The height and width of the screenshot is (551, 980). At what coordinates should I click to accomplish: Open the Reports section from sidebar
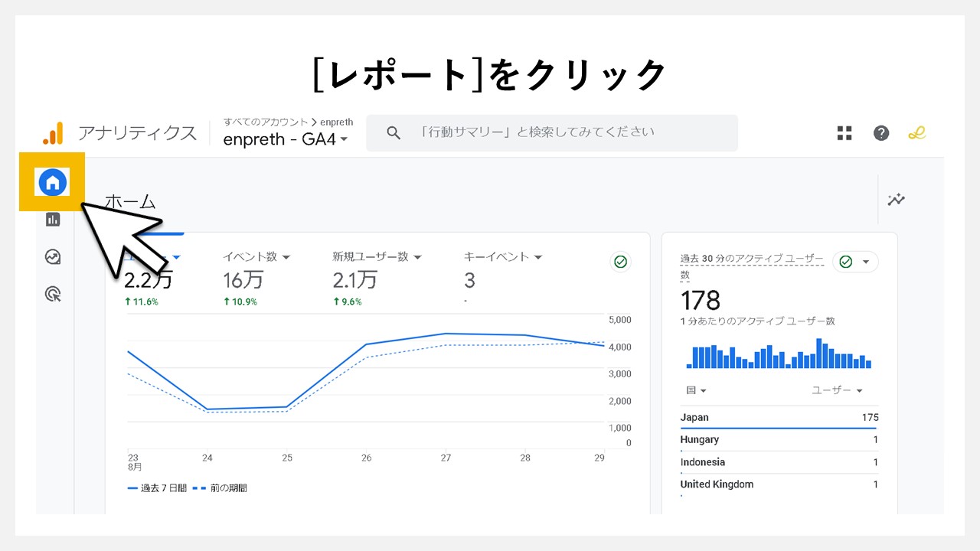tap(52, 219)
